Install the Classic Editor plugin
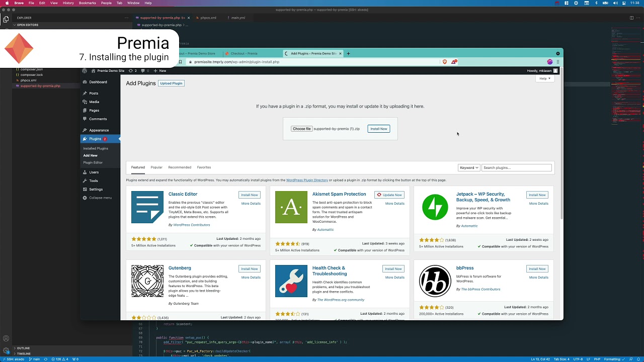Image resolution: width=644 pixels, height=362 pixels. pyautogui.click(x=250, y=195)
